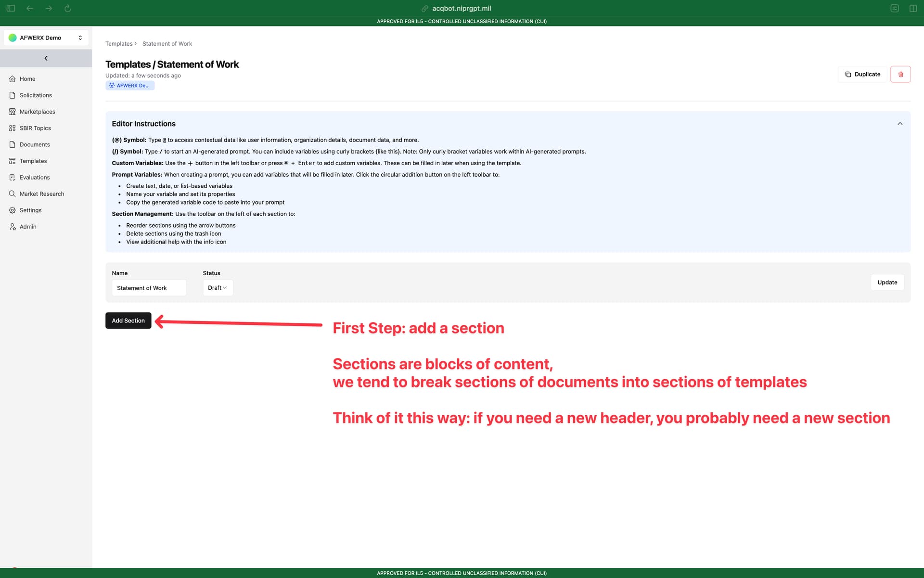
Task: Open the split view icon at top right
Action: [913, 8]
